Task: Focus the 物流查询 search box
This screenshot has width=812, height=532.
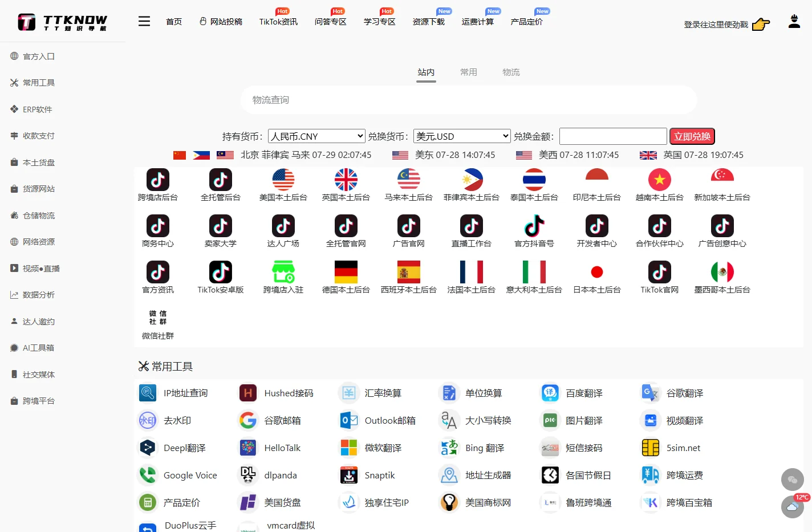Action: pos(469,100)
